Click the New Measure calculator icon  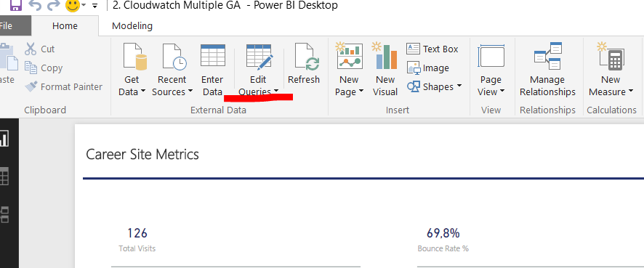point(610,56)
